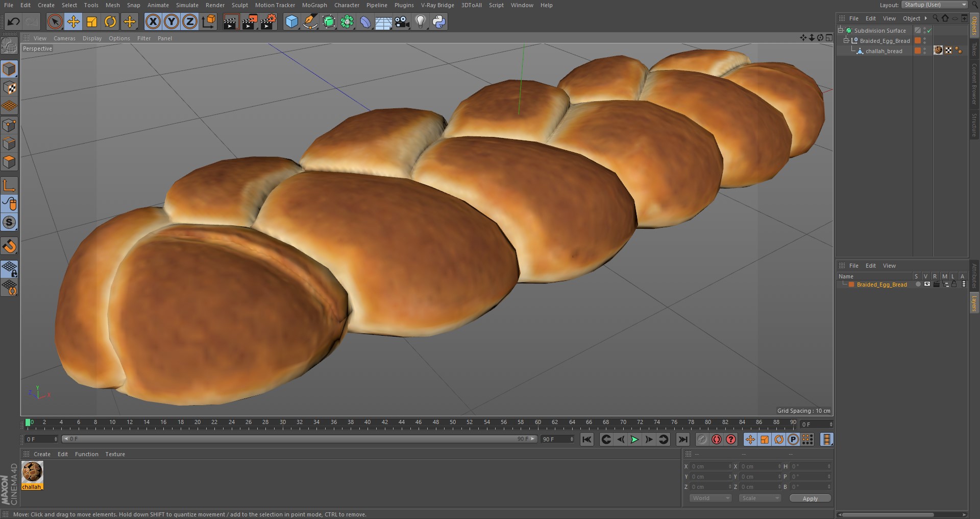Screen dimensions: 980x519
Task: Click the coordinate system icon
Action: 209,21
